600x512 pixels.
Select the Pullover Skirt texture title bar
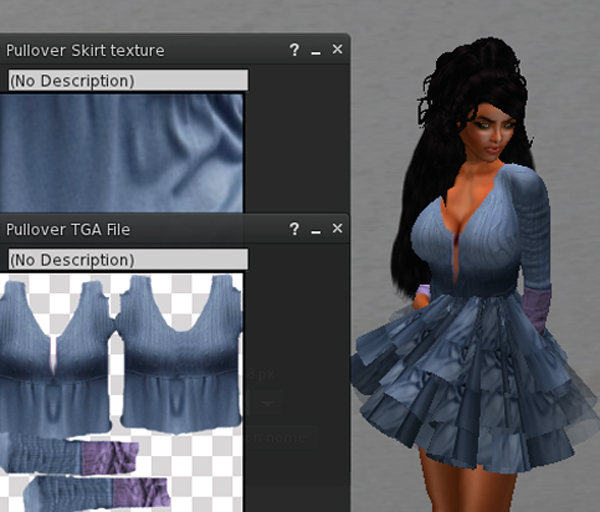point(174,50)
